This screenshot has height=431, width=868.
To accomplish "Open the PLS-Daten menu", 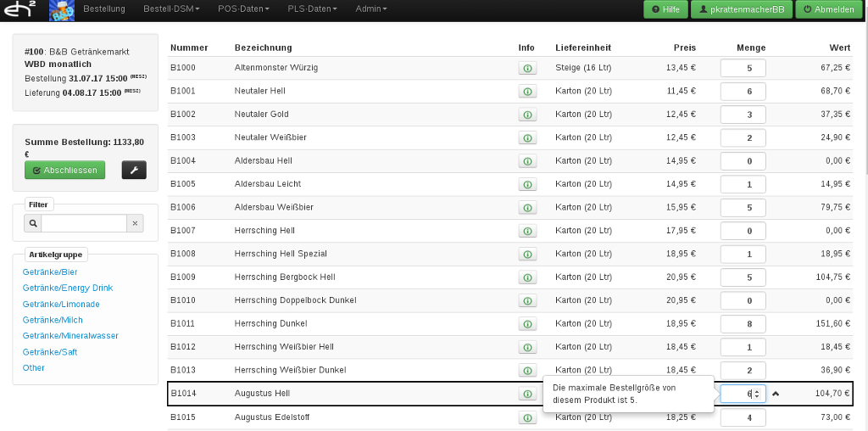I will (x=309, y=9).
